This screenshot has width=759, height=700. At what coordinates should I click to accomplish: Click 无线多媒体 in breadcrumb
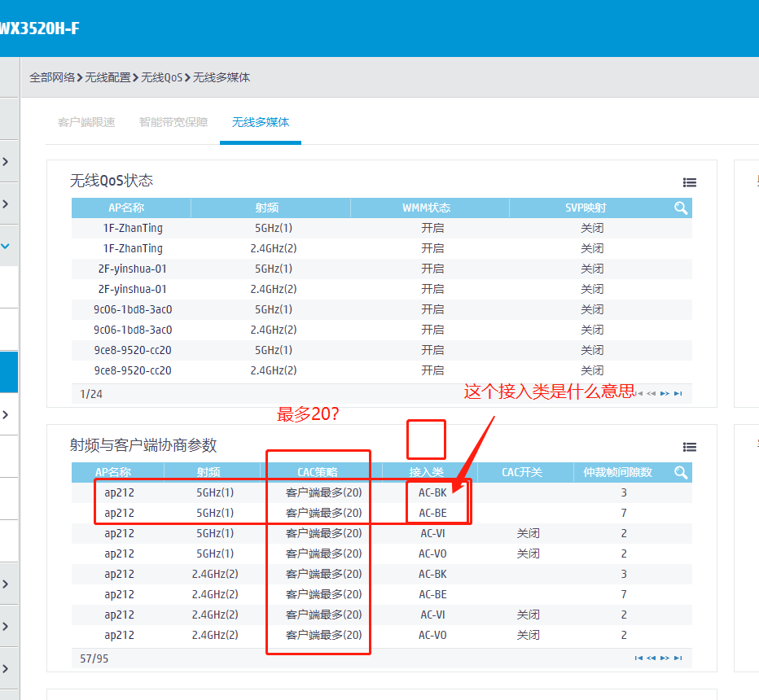pos(222,77)
